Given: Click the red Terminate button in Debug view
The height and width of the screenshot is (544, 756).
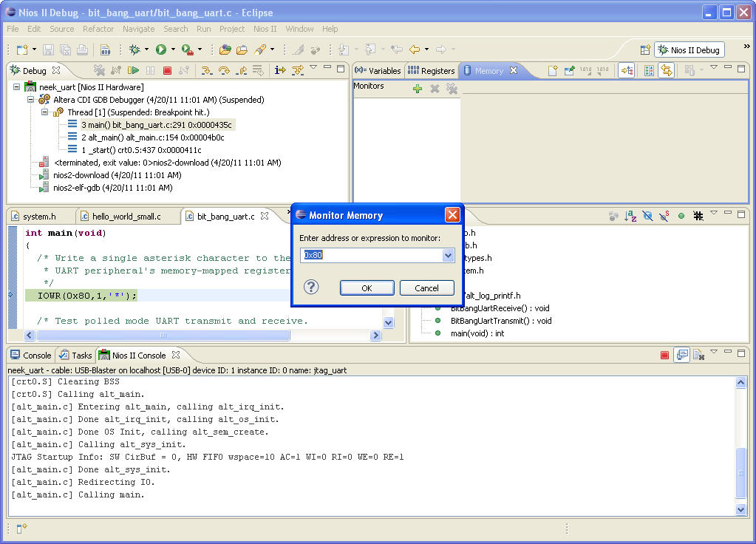Looking at the screenshot, I should (x=167, y=70).
